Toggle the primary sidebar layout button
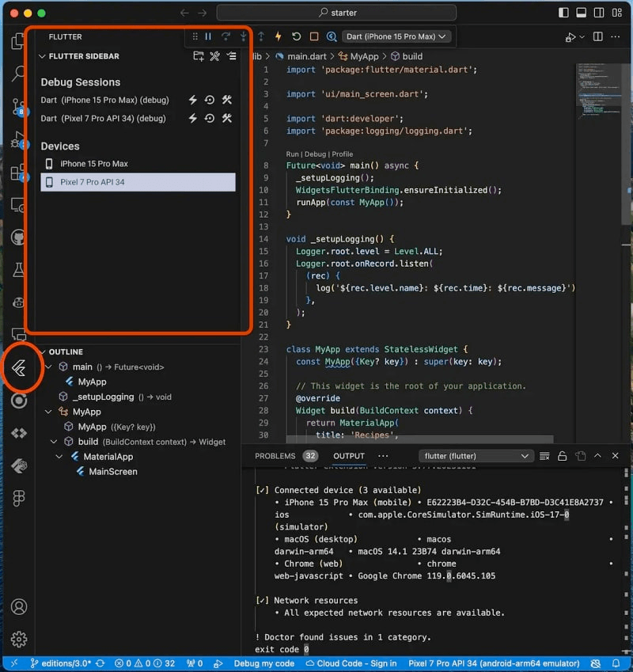Screen dimensions: 633x672 563,13
